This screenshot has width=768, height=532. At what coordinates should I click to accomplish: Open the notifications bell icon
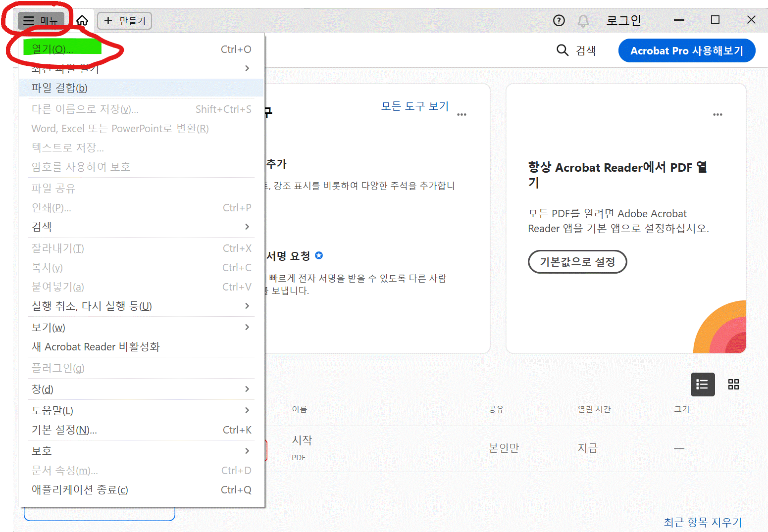point(583,21)
